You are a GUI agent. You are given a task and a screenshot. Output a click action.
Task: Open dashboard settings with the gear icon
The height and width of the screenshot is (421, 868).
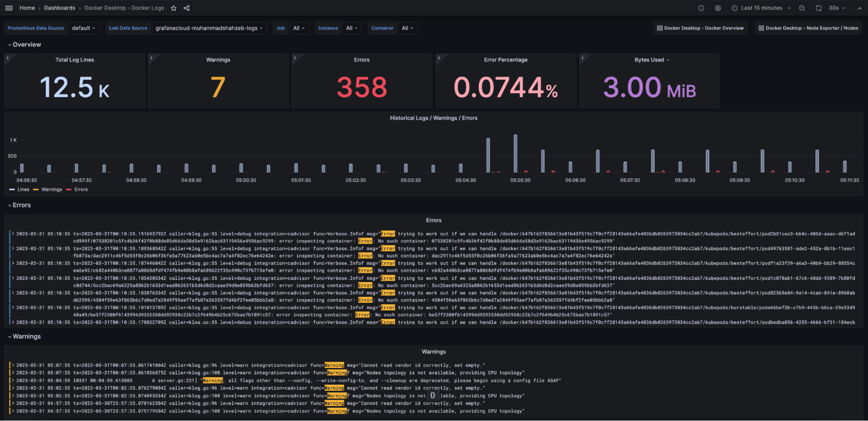tap(718, 8)
